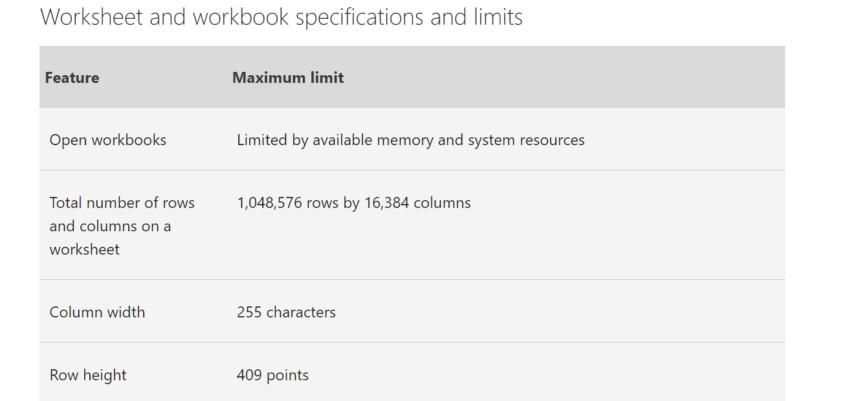
Task: Click the word "Worksheet" starting the heading
Action: (x=91, y=17)
